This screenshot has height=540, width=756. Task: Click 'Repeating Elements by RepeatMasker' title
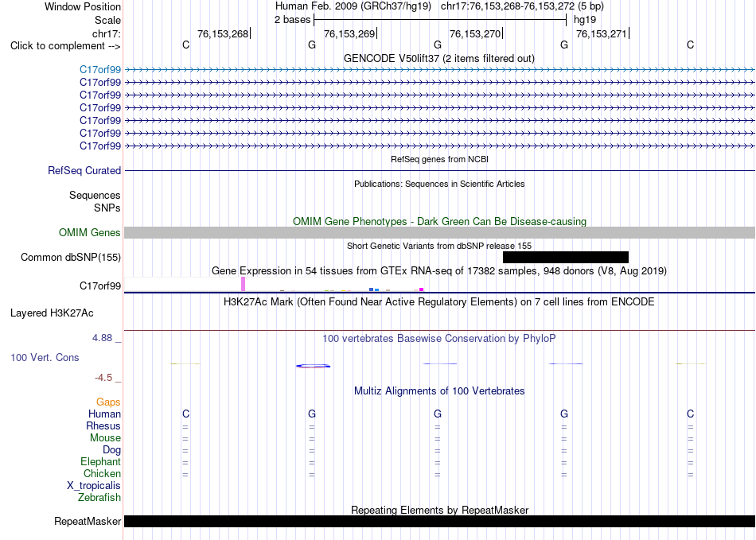440,510
